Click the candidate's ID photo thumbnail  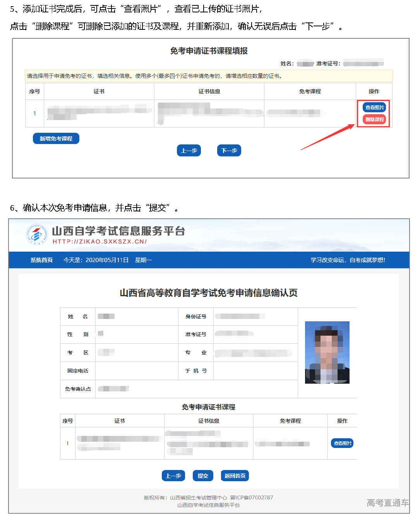[x=327, y=352]
